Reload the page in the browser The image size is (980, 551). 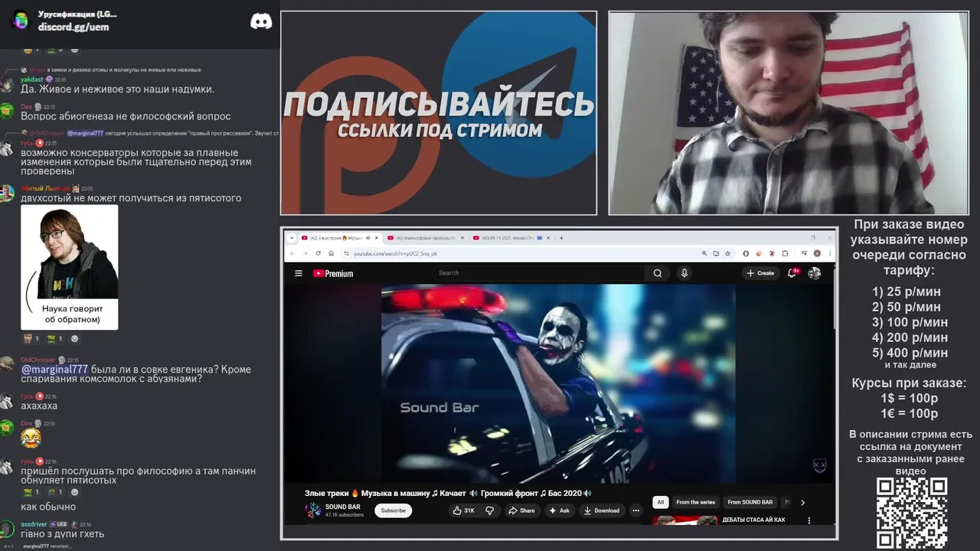pyautogui.click(x=318, y=253)
